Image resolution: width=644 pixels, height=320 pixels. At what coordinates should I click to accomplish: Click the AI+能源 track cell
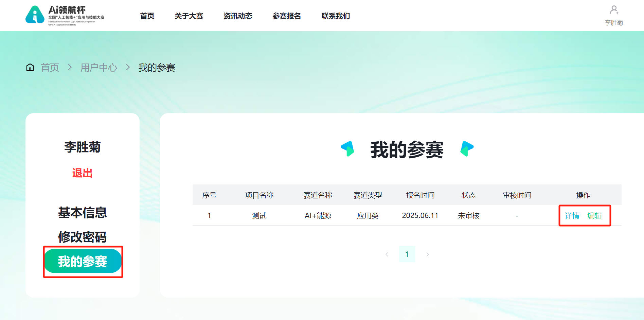(x=318, y=216)
